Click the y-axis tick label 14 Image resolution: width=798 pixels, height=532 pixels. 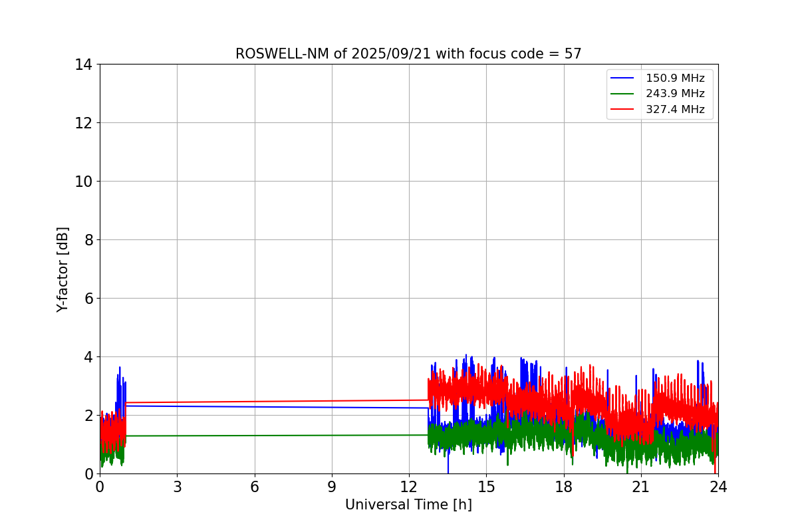[x=83, y=65]
